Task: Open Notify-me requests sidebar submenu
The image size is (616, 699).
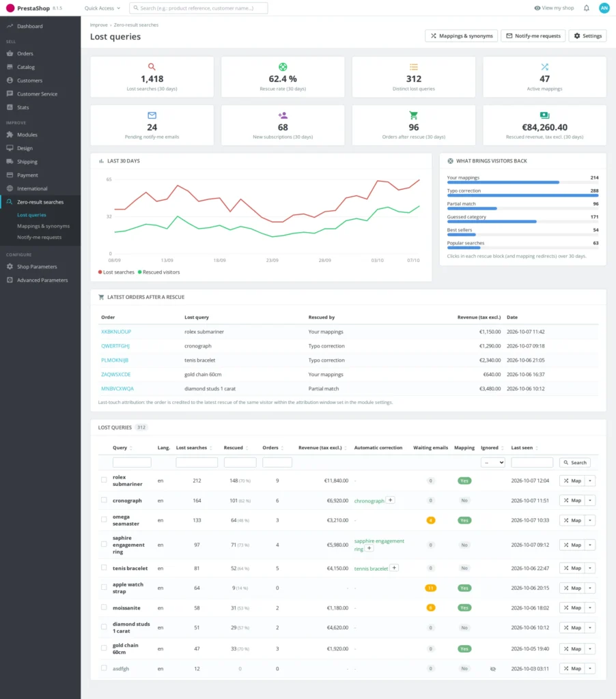Action: (x=39, y=237)
